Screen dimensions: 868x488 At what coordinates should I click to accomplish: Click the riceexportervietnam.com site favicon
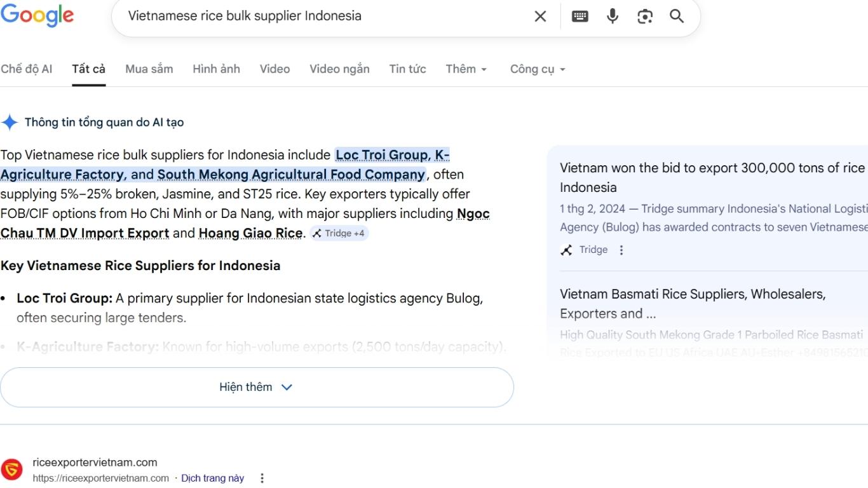tap(11, 470)
